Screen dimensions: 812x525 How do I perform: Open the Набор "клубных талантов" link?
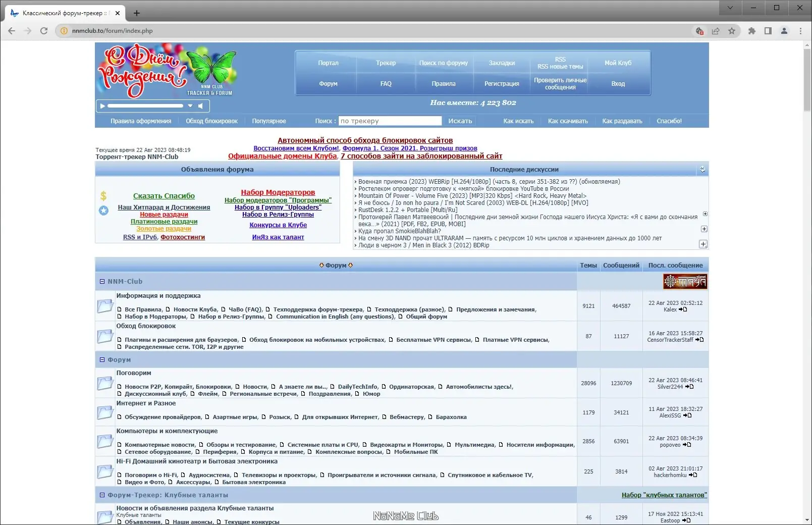coord(664,495)
